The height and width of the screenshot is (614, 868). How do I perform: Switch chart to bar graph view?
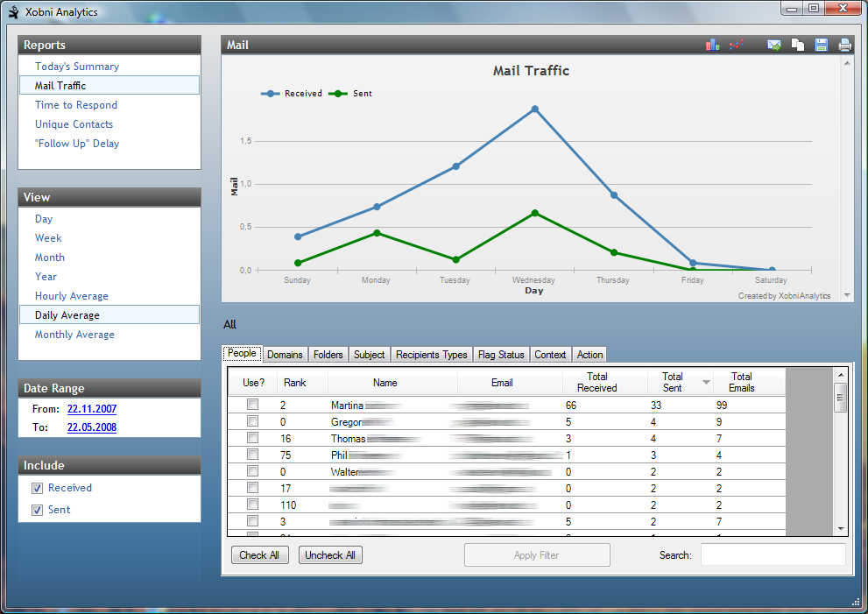pyautogui.click(x=712, y=45)
